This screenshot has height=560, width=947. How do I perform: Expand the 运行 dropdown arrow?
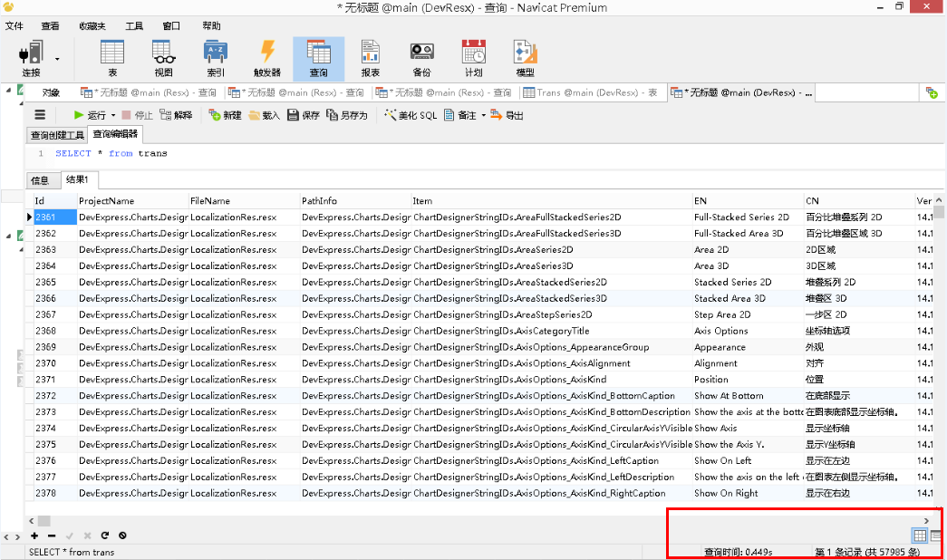[x=113, y=115]
